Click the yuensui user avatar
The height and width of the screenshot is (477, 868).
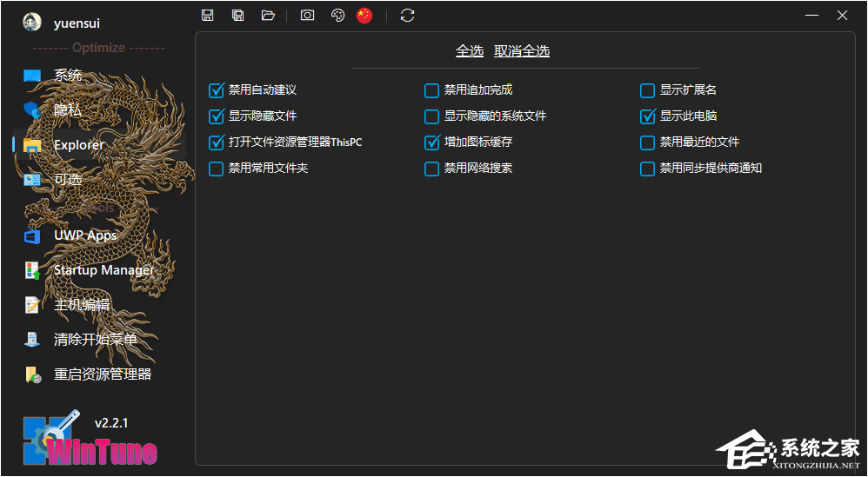click(x=32, y=23)
